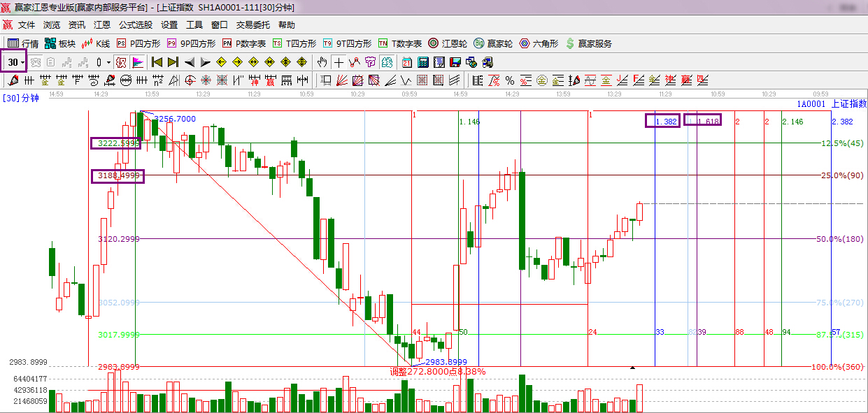Screen dimensions: 868x413
Task: Select the percent (%) drawing tool
Action: (x=510, y=80)
